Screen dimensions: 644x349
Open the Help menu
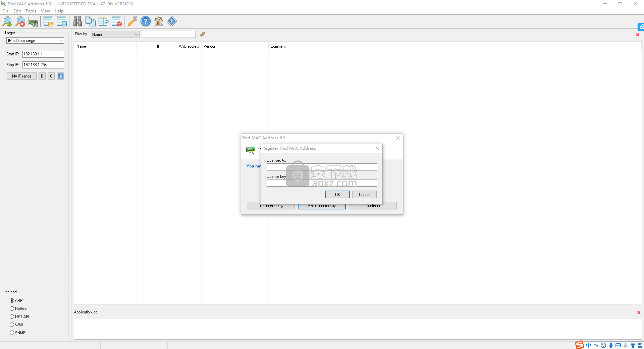click(59, 11)
